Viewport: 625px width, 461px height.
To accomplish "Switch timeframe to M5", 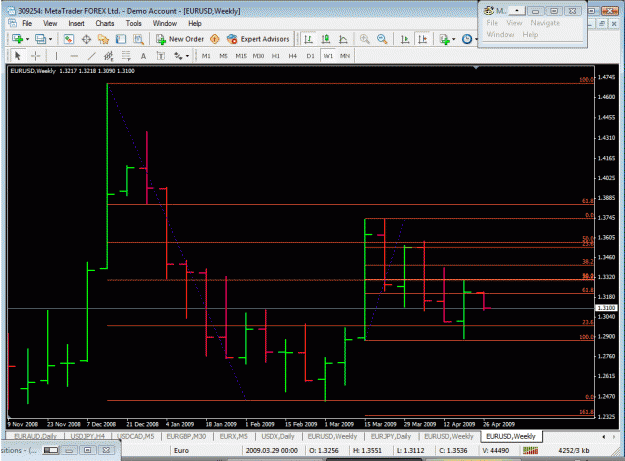I will coord(223,56).
